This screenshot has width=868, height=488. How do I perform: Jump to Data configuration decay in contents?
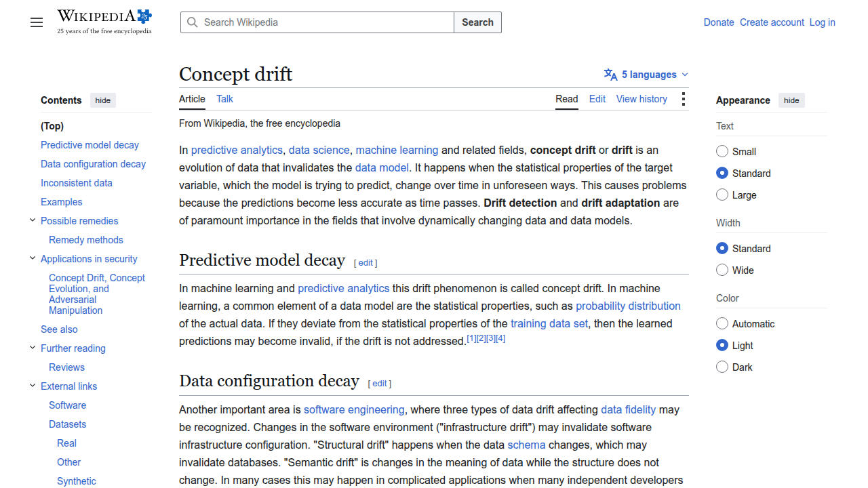[93, 164]
